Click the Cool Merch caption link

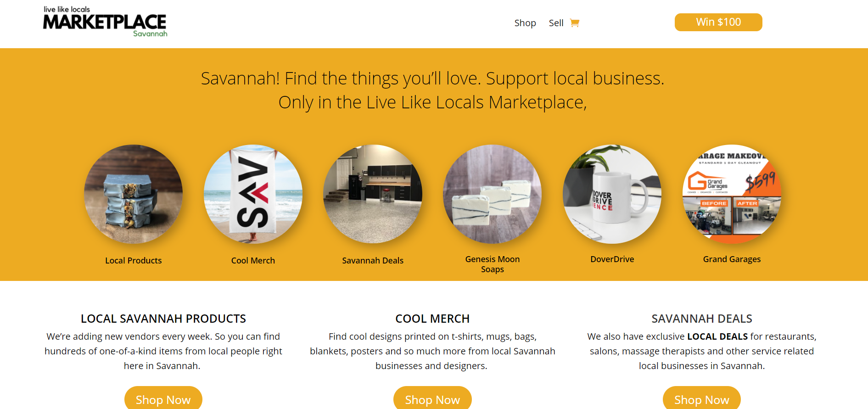(253, 260)
